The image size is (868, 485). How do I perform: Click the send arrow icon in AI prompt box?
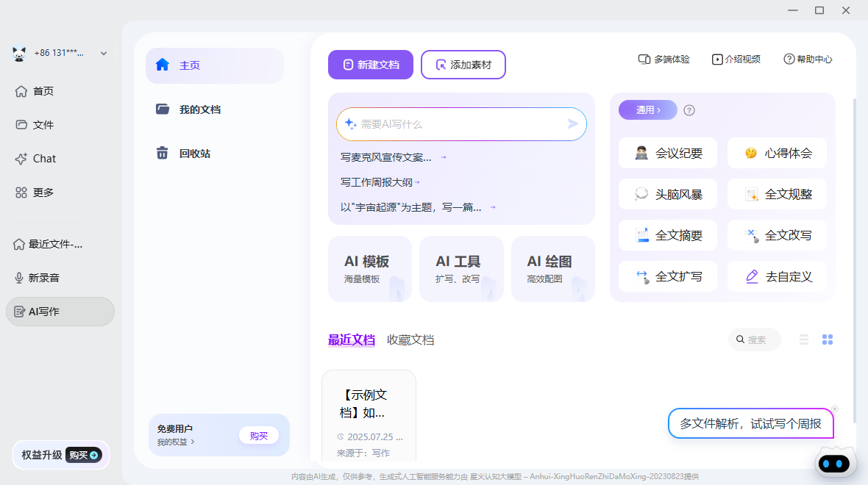[573, 124]
